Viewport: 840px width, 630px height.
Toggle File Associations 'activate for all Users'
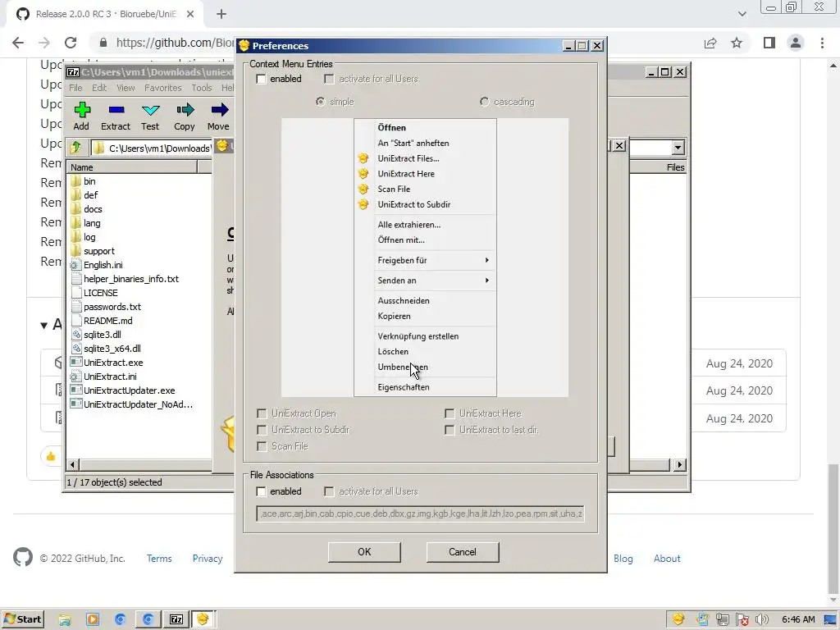click(329, 492)
